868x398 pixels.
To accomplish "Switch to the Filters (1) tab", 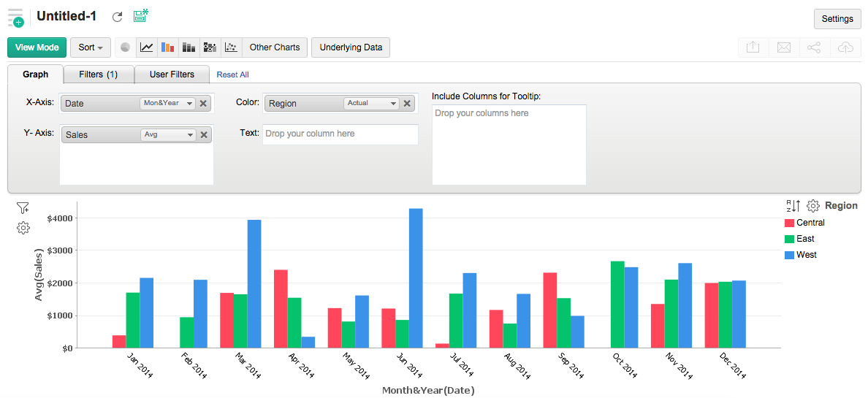I will click(99, 74).
